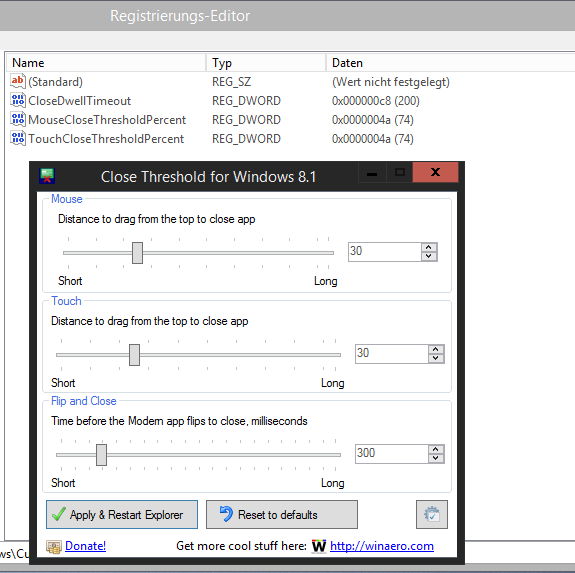The image size is (575, 573).
Task: Select the (Standard) string value icon
Action: point(18,81)
